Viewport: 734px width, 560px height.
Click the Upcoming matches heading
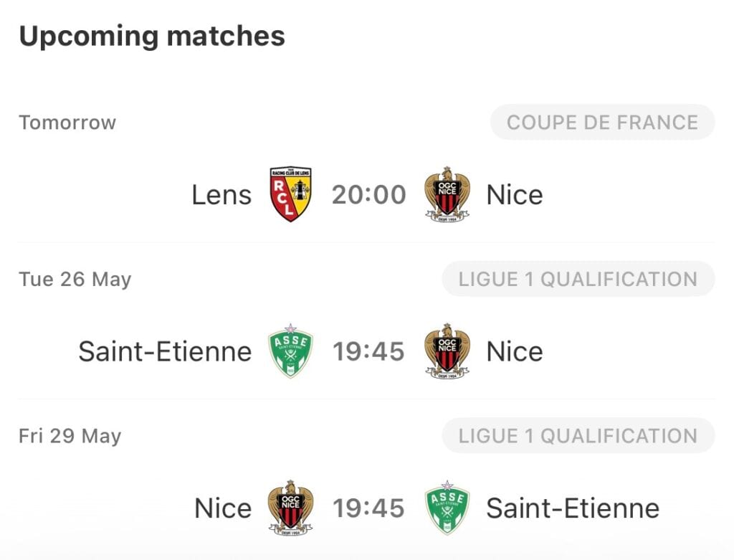[x=152, y=37]
